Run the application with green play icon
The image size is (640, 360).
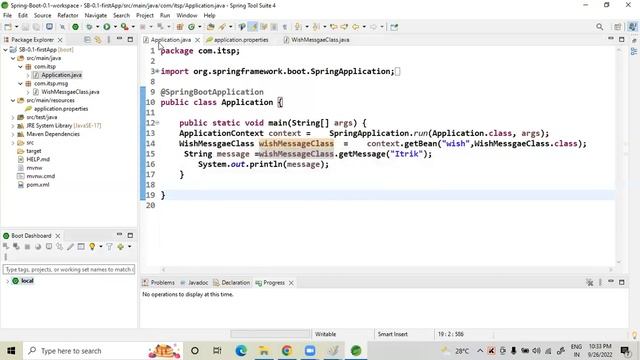click(107, 27)
